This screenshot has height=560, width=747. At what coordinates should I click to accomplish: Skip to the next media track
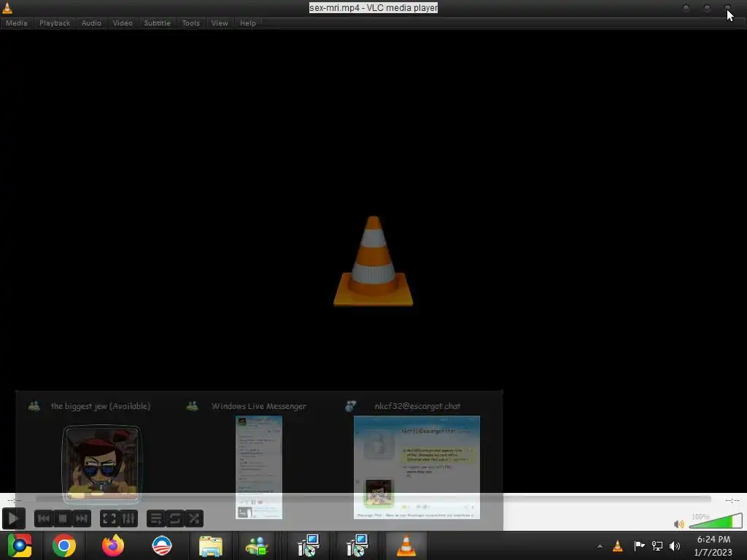[x=82, y=518]
